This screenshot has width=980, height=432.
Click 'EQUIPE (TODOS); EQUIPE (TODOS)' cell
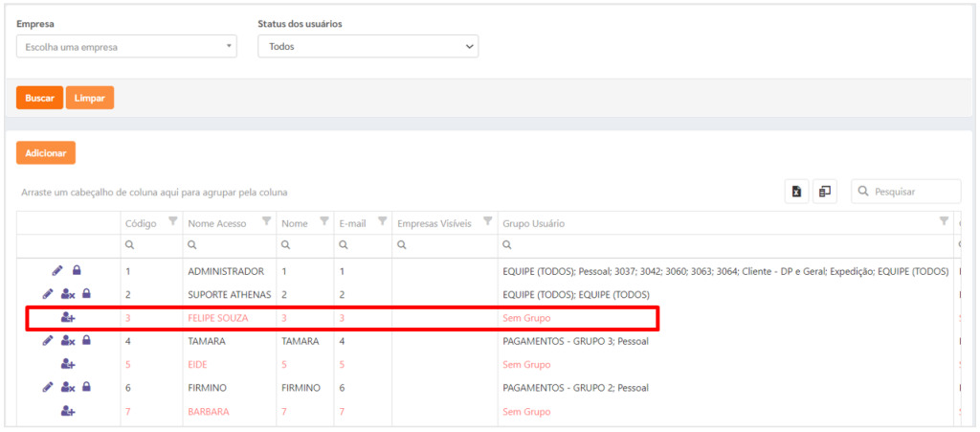click(x=575, y=294)
